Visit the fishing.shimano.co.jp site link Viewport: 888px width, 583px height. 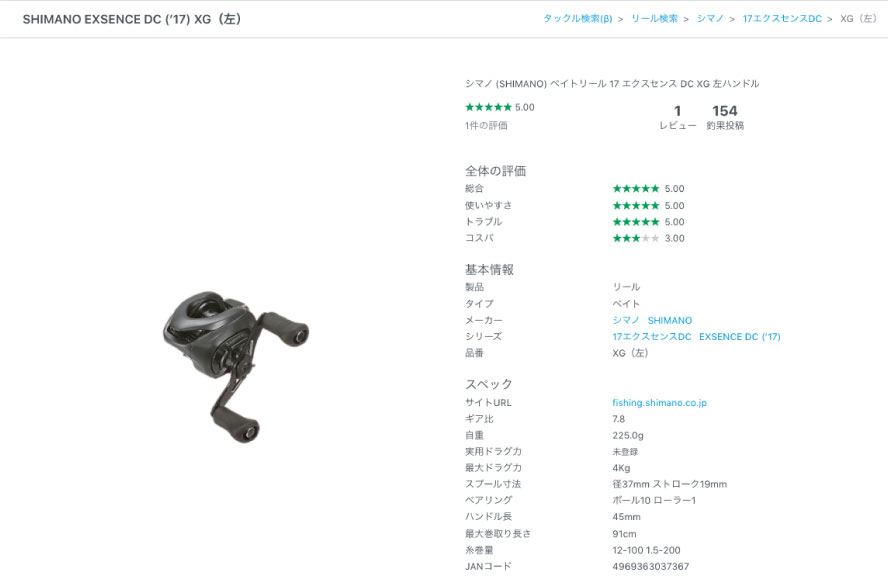click(659, 403)
